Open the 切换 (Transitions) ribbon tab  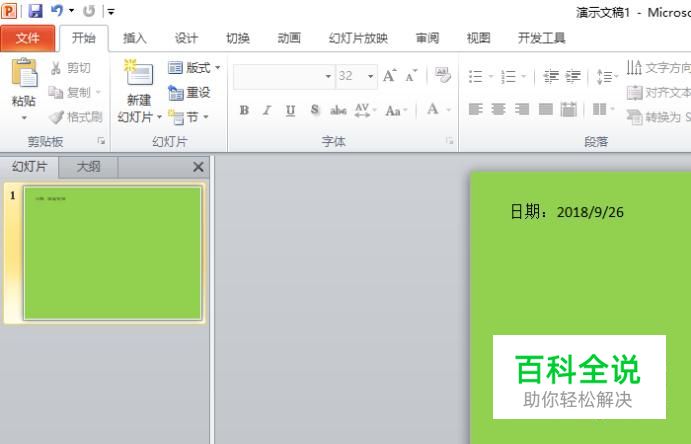point(238,38)
